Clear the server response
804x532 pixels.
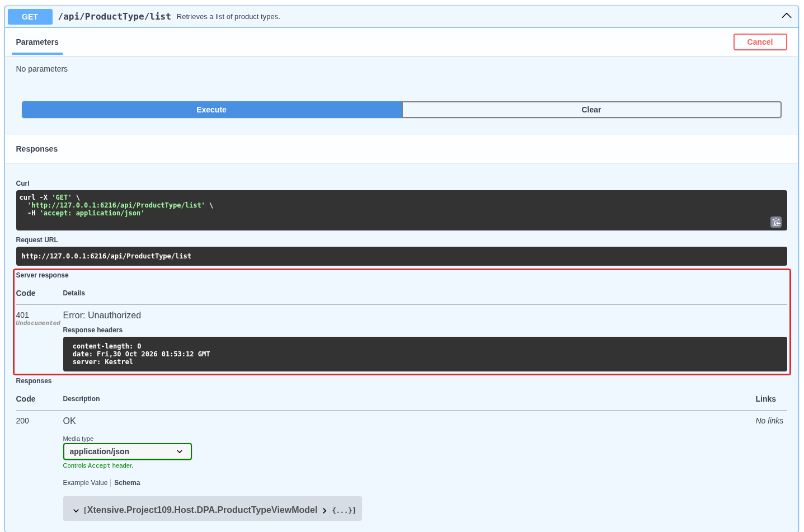click(591, 110)
